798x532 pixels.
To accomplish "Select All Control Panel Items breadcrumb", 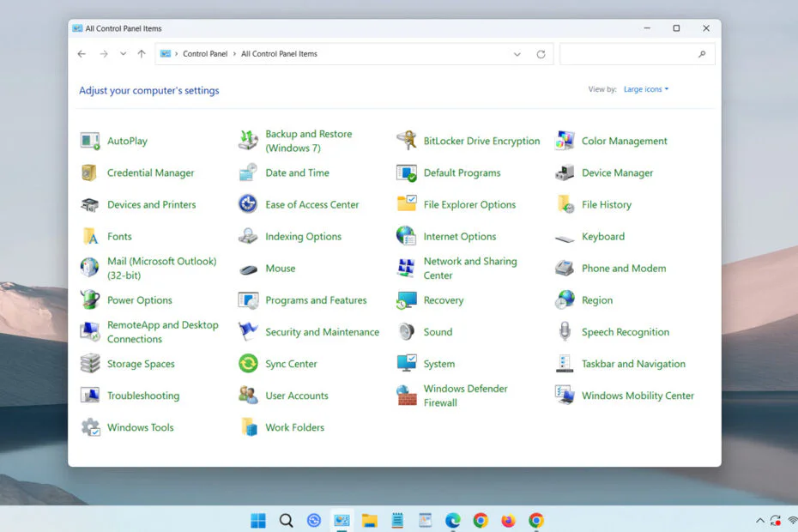I will 279,54.
